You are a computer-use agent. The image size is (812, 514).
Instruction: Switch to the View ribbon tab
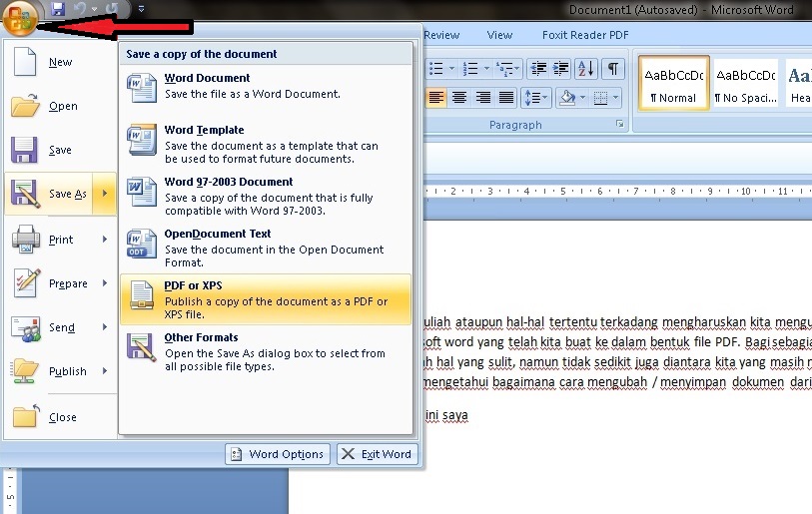499,35
